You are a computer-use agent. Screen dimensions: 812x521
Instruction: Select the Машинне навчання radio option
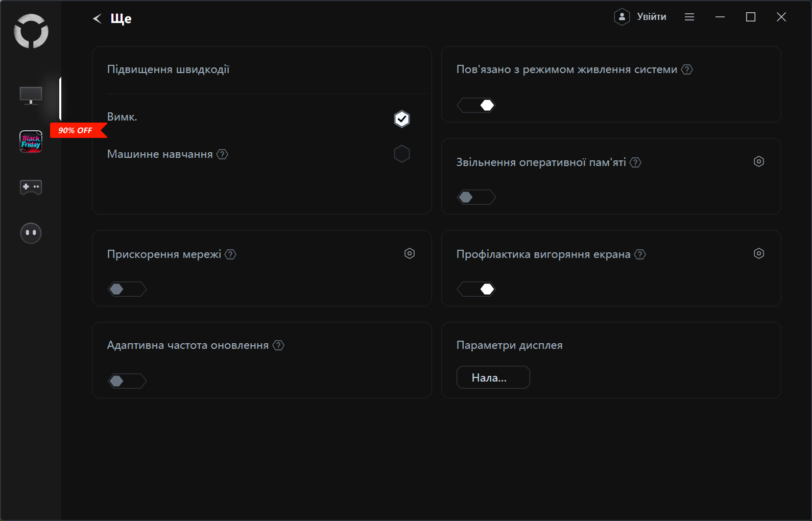[402, 154]
